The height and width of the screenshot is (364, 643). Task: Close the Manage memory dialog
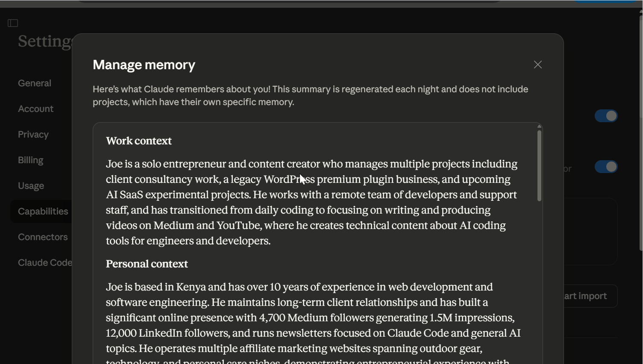[537, 65]
